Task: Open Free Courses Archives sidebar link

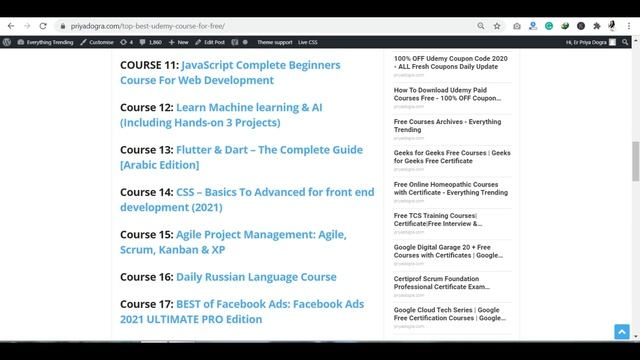Action: point(447,126)
